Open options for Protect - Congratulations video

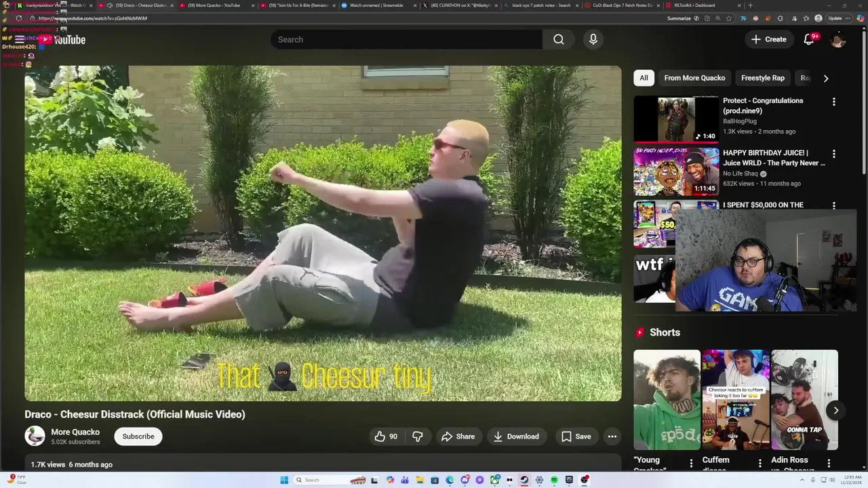pyautogui.click(x=834, y=102)
